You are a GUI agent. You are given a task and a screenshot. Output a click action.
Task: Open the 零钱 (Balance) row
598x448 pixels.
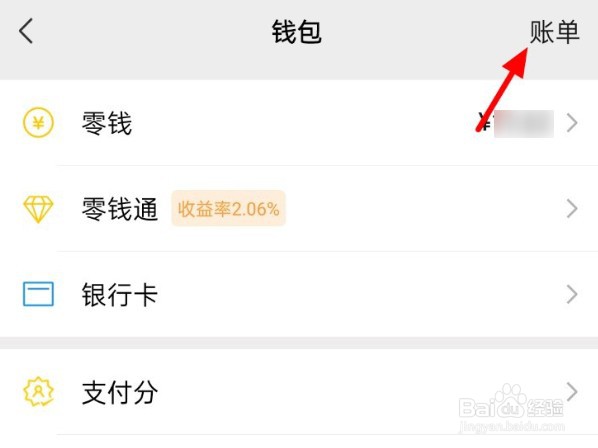click(x=299, y=123)
